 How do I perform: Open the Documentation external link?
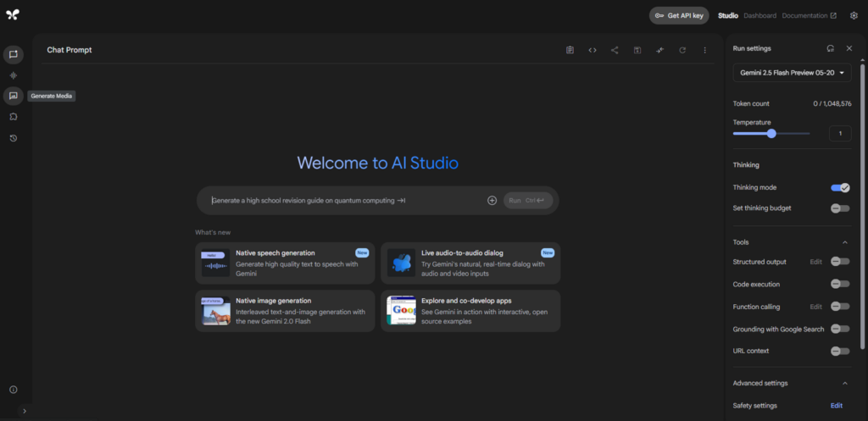point(809,15)
